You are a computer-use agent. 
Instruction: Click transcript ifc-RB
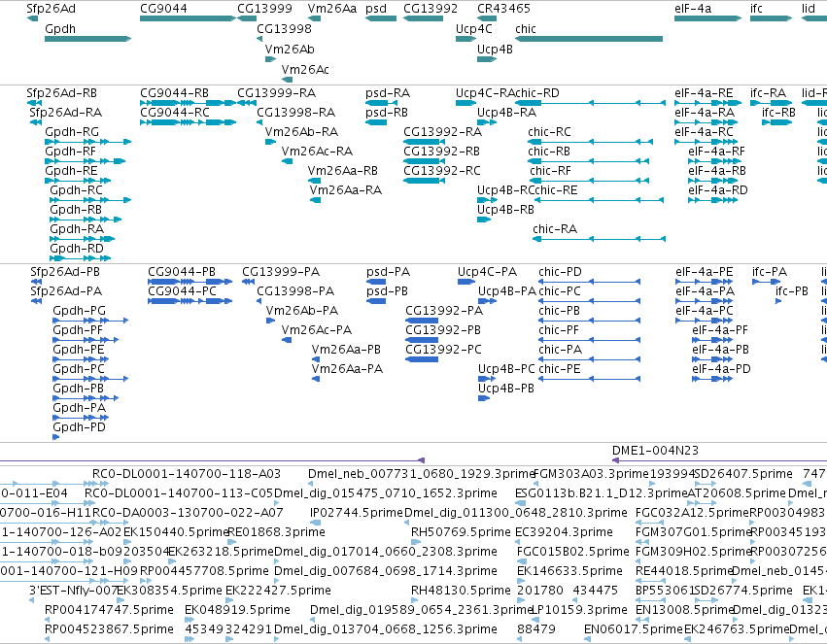pos(776,122)
